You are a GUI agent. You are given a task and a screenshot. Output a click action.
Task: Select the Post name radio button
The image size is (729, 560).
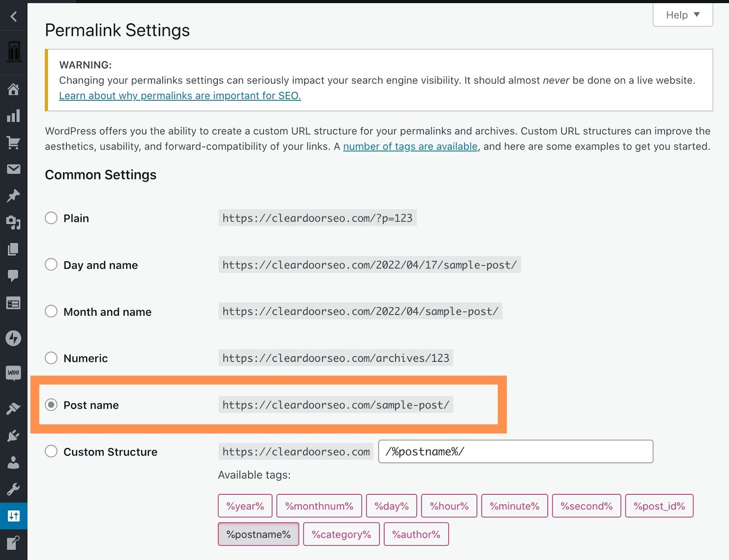[x=51, y=405]
